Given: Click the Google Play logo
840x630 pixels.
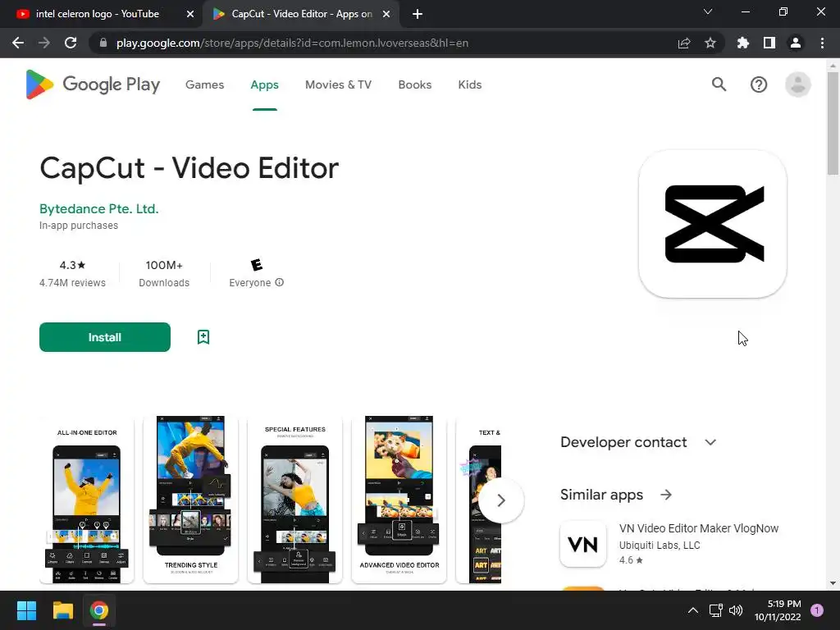Looking at the screenshot, I should click(93, 84).
